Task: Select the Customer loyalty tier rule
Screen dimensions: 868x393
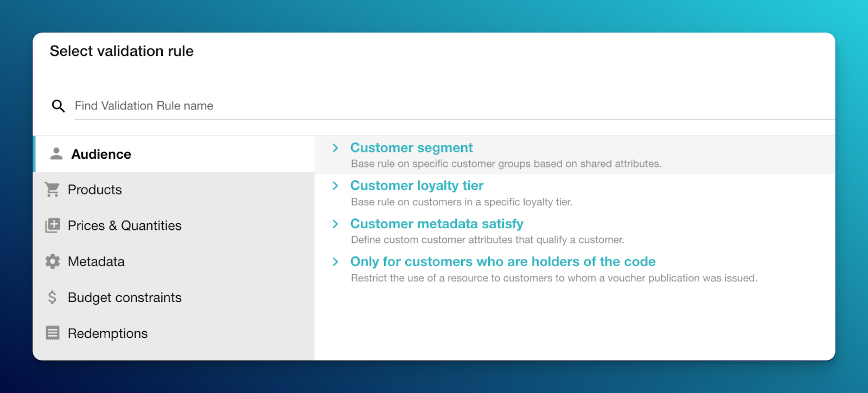Action: [417, 185]
